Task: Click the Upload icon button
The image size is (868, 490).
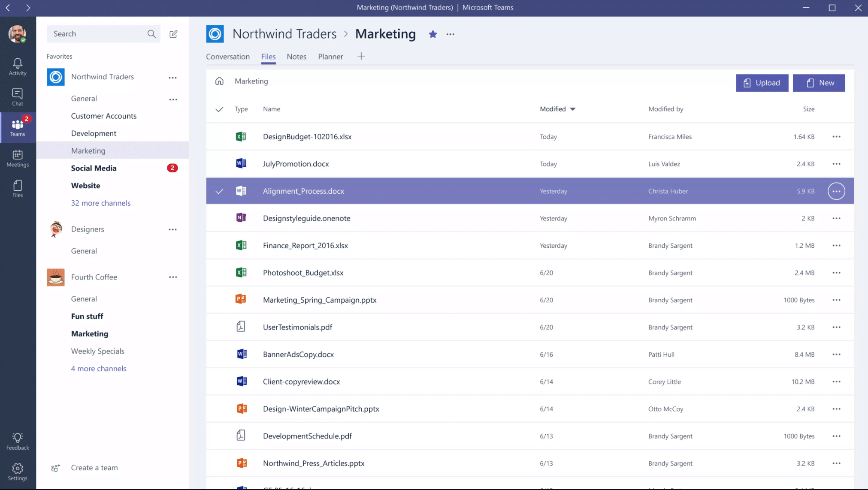Action: [x=747, y=82]
